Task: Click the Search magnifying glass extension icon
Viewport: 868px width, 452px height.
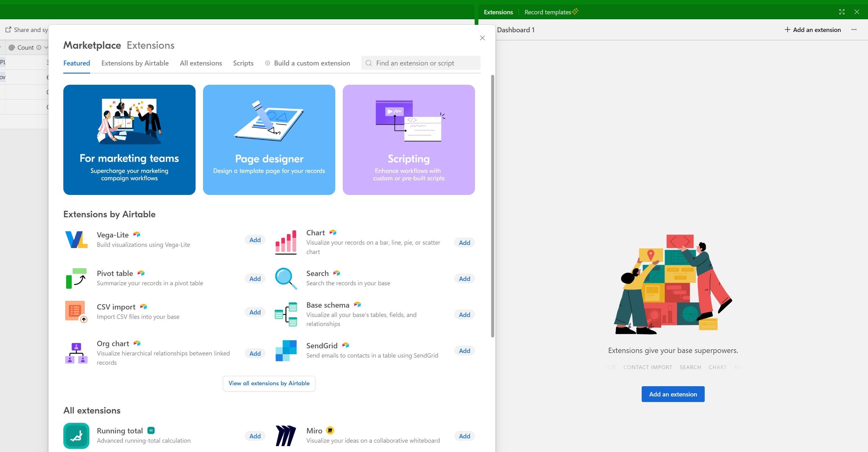Action: [x=286, y=278]
